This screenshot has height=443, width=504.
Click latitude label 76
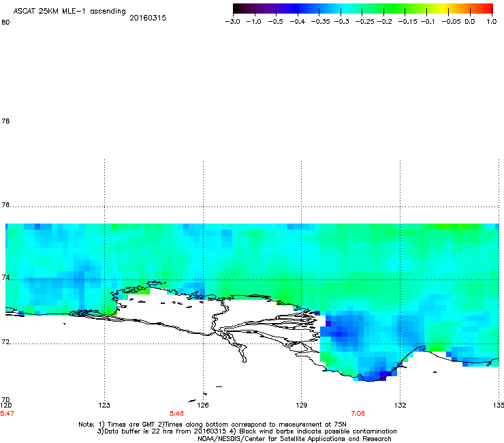click(x=5, y=205)
